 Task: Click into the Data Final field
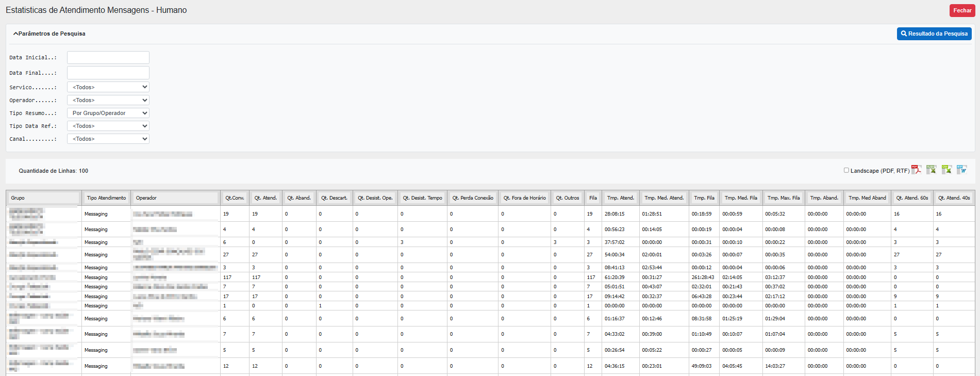(x=108, y=73)
